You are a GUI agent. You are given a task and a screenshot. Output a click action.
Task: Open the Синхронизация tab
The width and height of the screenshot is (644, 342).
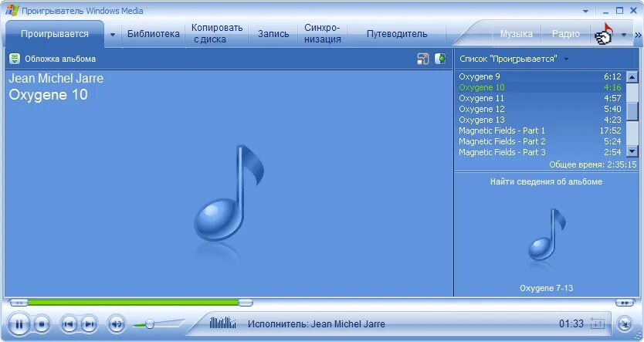pyautogui.click(x=323, y=34)
